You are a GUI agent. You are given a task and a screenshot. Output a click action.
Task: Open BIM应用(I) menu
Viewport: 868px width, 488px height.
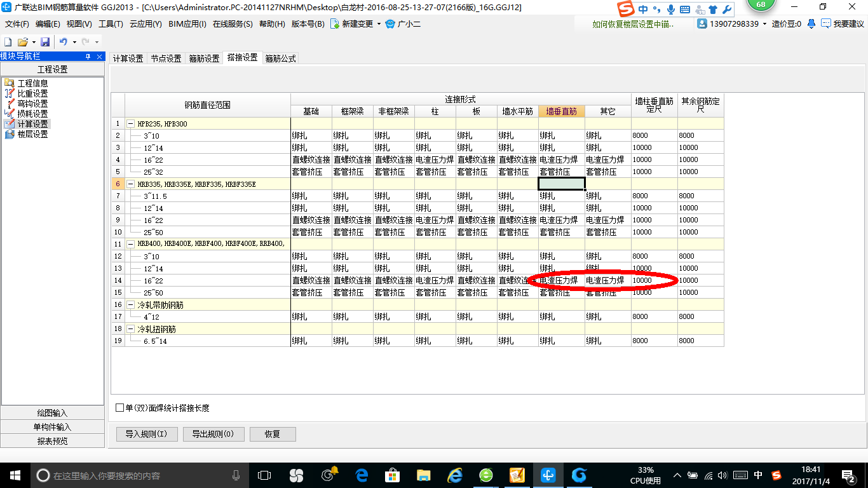pos(187,24)
